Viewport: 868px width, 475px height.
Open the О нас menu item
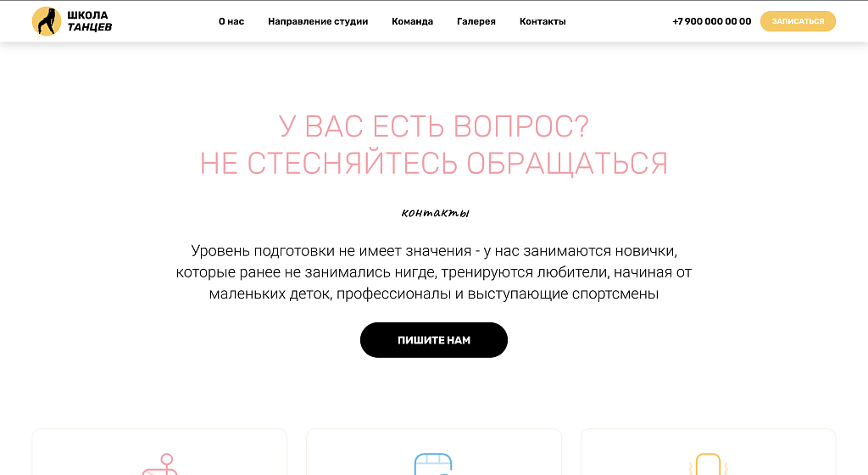click(231, 21)
